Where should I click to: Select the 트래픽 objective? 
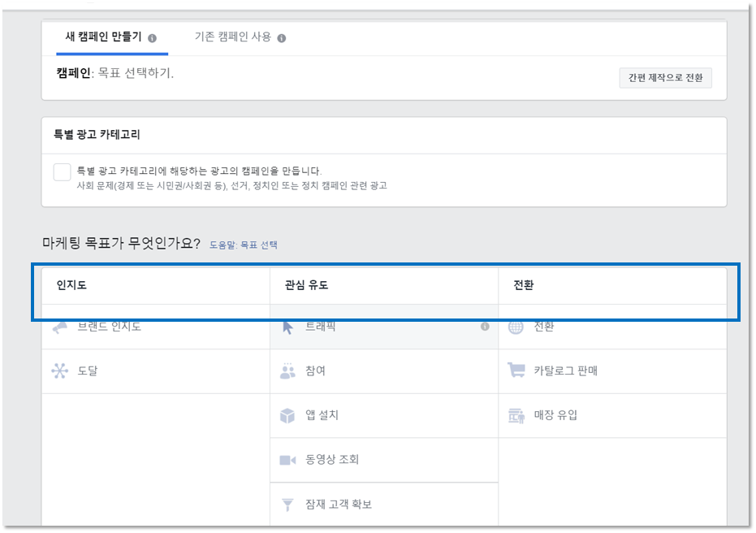click(384, 327)
